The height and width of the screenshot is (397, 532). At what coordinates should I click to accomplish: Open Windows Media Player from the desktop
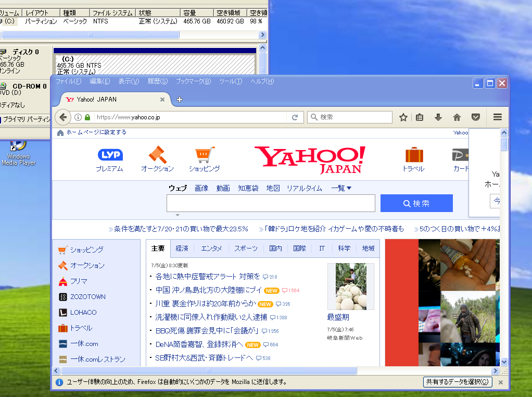pos(17,146)
